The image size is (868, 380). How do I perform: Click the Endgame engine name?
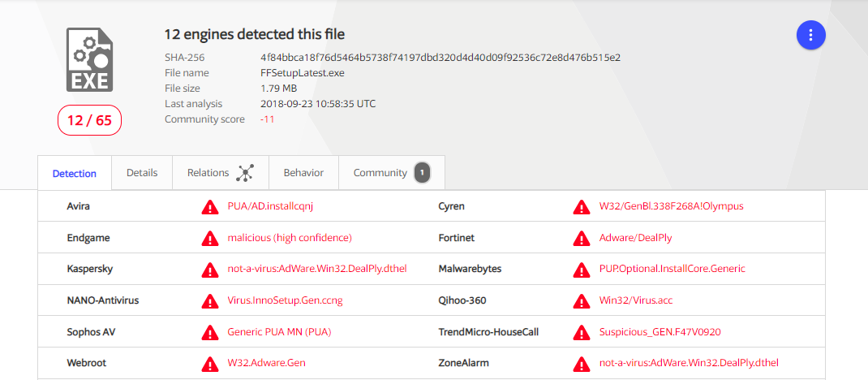point(88,238)
